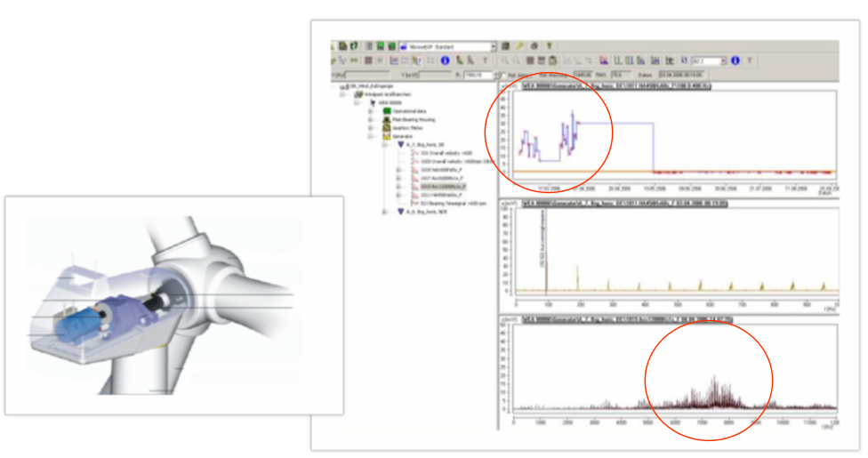This screenshot has width=868, height=458.
Task: Click the Gearbox icon in the tree
Action: coord(387,127)
